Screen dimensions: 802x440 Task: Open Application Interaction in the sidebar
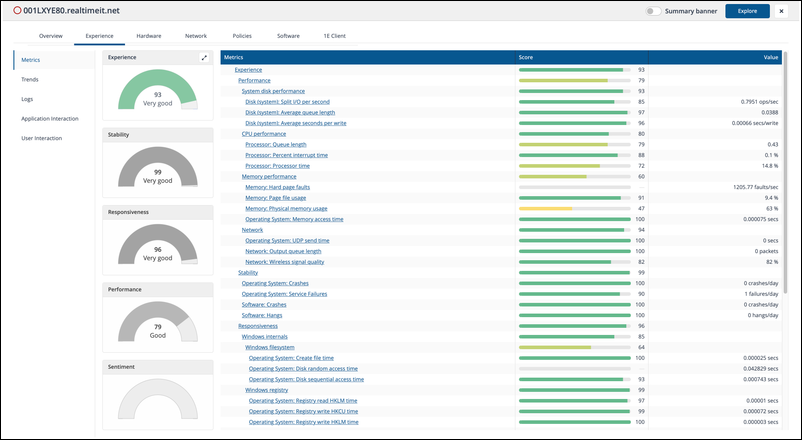tap(50, 118)
